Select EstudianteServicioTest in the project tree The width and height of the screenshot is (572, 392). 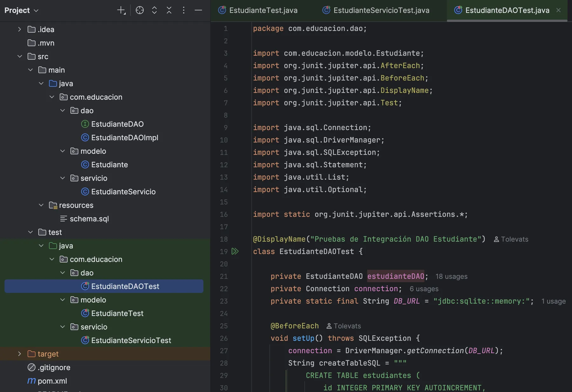pyautogui.click(x=131, y=340)
